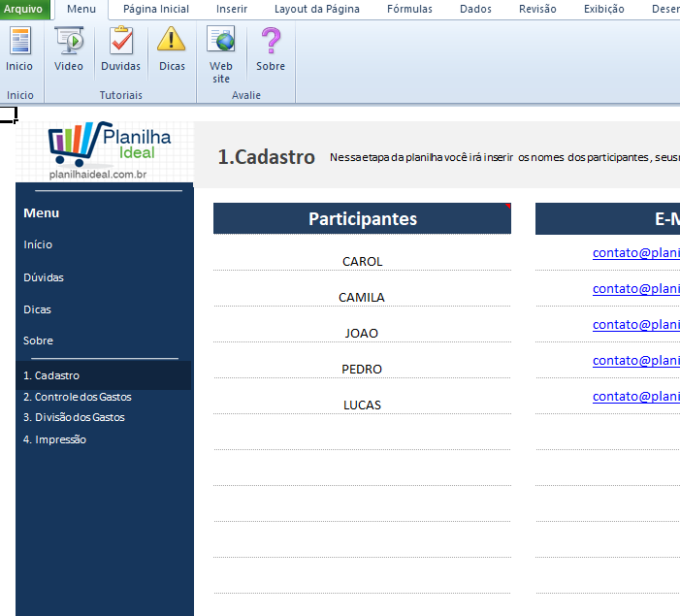Switch to the Revisão tab
680x616 pixels.
(537, 9)
